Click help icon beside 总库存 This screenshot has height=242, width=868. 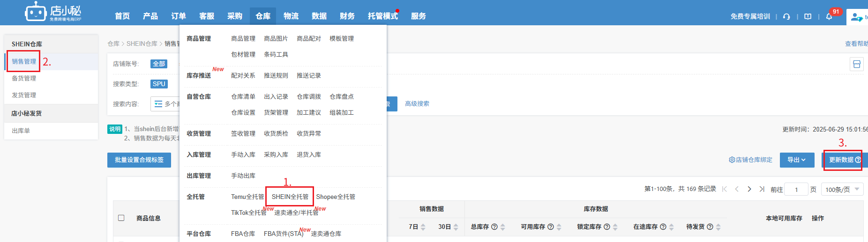point(494,227)
